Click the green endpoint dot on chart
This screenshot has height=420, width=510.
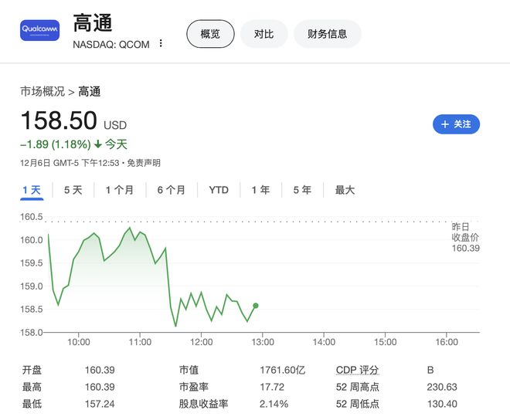256,306
